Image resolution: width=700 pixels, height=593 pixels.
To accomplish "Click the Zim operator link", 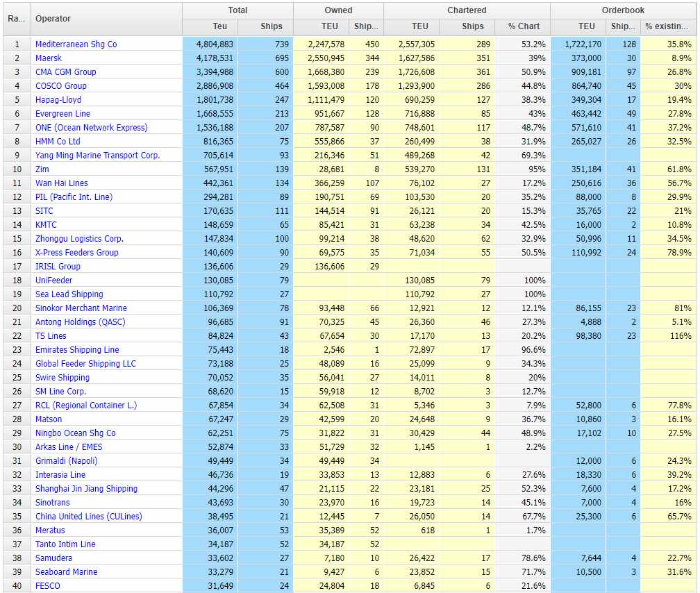I will 42,169.
